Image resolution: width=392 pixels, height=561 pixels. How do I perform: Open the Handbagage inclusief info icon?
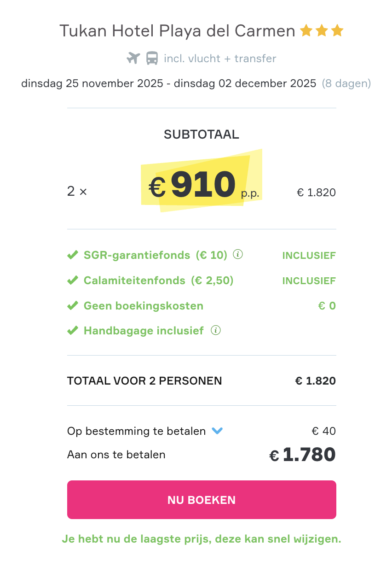(217, 330)
